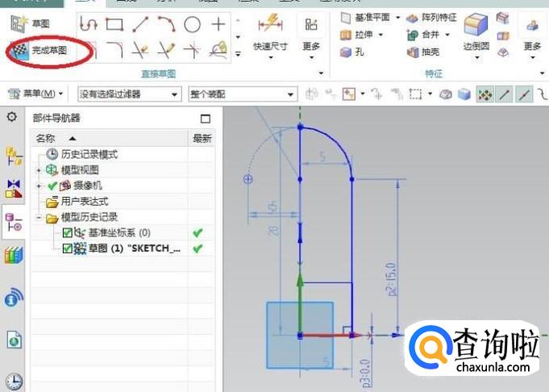Toggle Datum Coordinate System (基准坐标系) checkbox
The width and height of the screenshot is (549, 392).
(67, 232)
